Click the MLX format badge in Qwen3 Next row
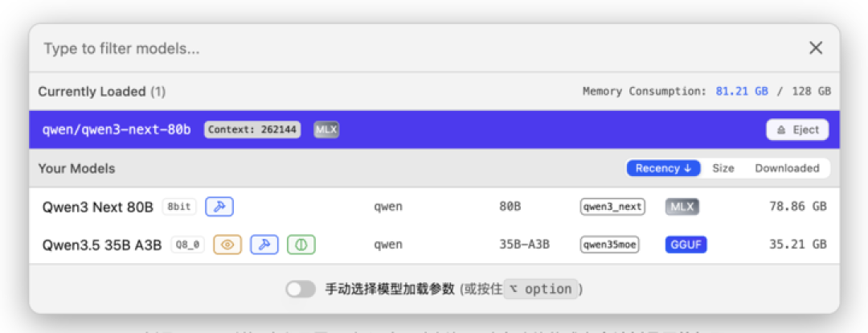Viewport: 868px width, 333px height. [682, 207]
